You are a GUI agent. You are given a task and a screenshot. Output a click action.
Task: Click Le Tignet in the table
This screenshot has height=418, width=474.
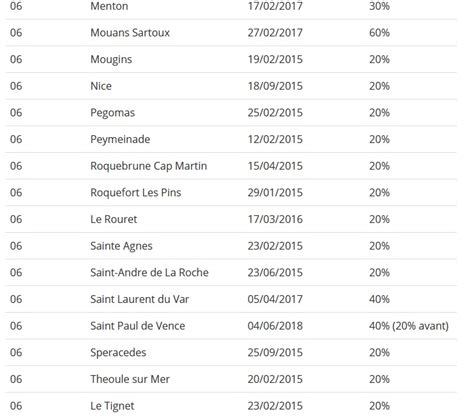pos(112,406)
